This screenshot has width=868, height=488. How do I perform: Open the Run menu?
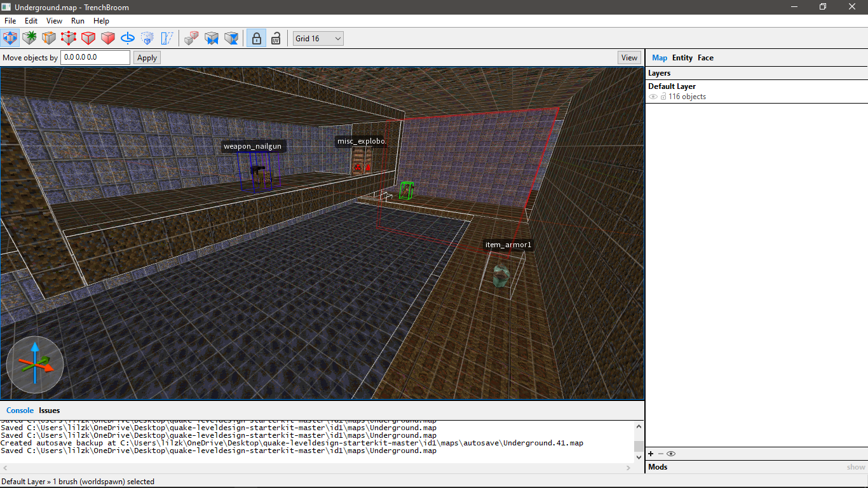[78, 21]
